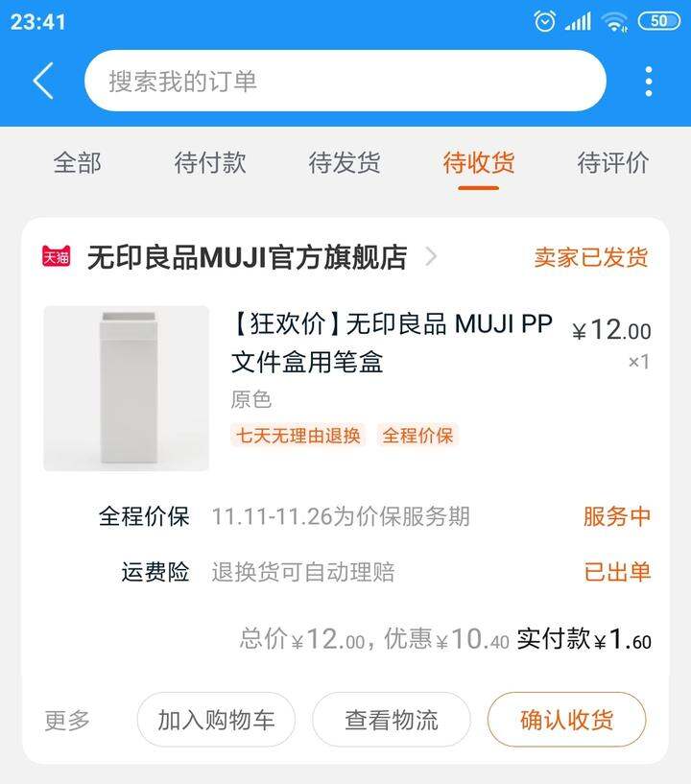This screenshot has width=691, height=784.
Task: Expand MUJI store page chevron
Action: point(431,256)
